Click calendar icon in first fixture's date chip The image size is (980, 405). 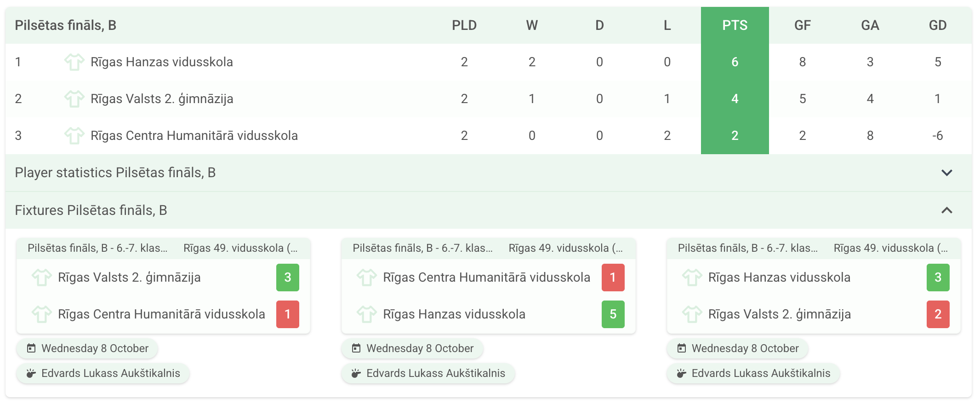pos(31,348)
